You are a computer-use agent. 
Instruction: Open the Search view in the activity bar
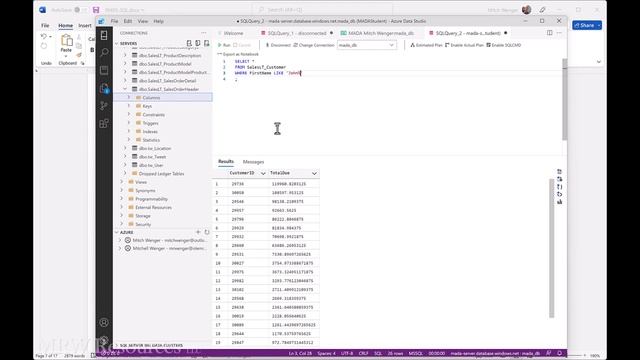104,52
